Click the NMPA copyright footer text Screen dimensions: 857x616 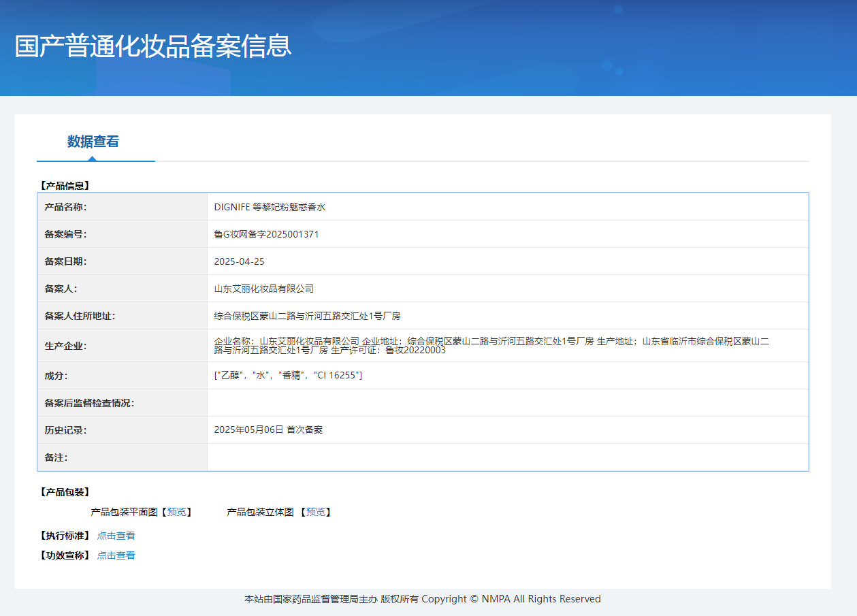(x=423, y=599)
